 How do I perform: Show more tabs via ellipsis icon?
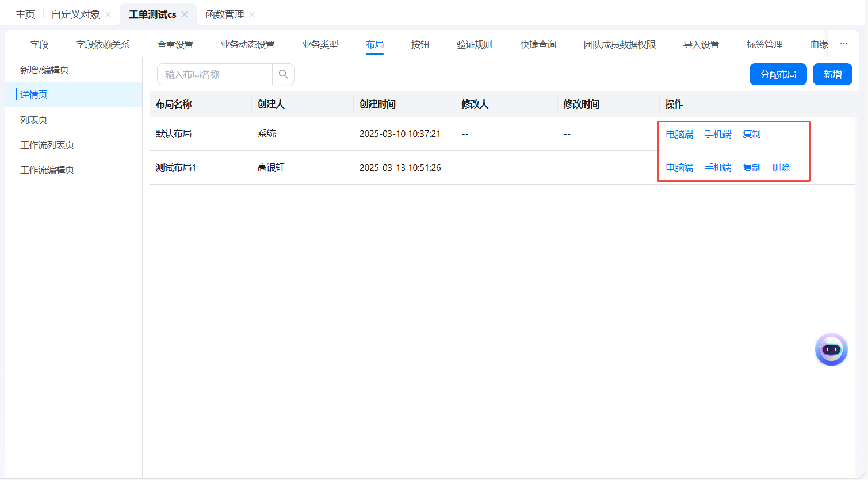(x=843, y=44)
